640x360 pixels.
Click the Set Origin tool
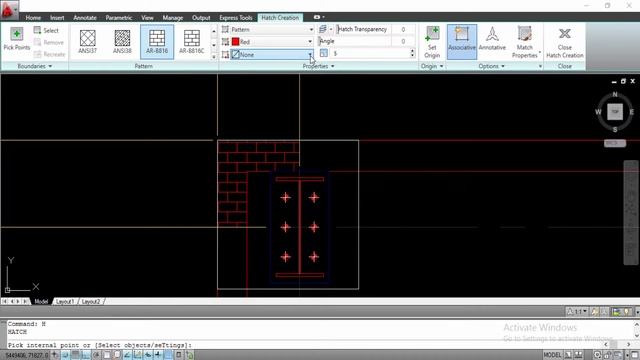432,42
